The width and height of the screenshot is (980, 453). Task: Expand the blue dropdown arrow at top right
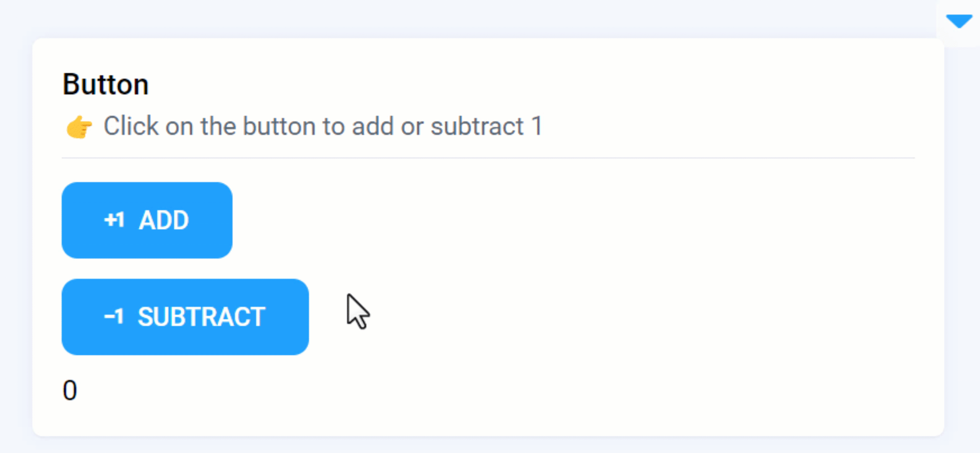[959, 21]
